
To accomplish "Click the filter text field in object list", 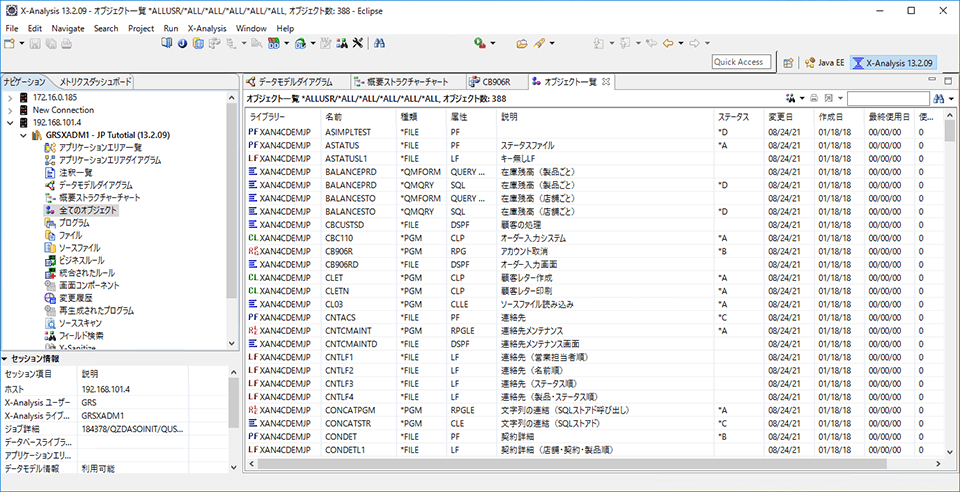I will (888, 98).
